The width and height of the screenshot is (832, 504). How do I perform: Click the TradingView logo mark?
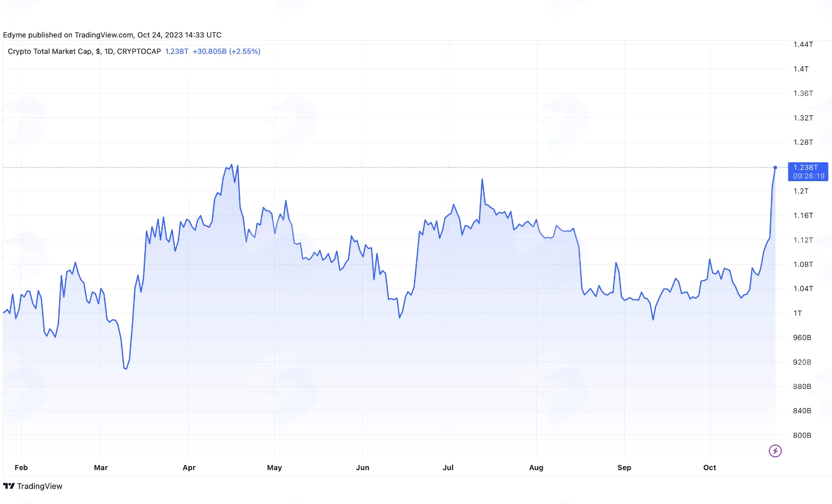click(x=9, y=486)
